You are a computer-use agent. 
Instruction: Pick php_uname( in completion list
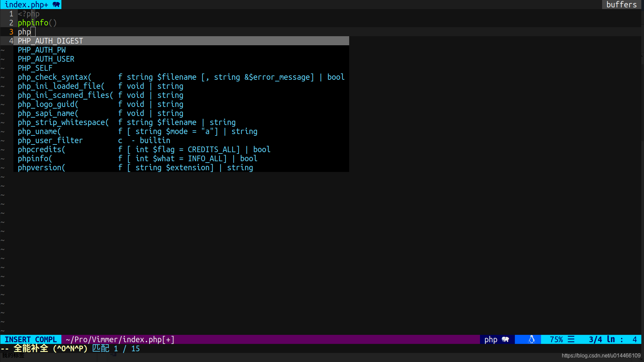tap(181, 131)
